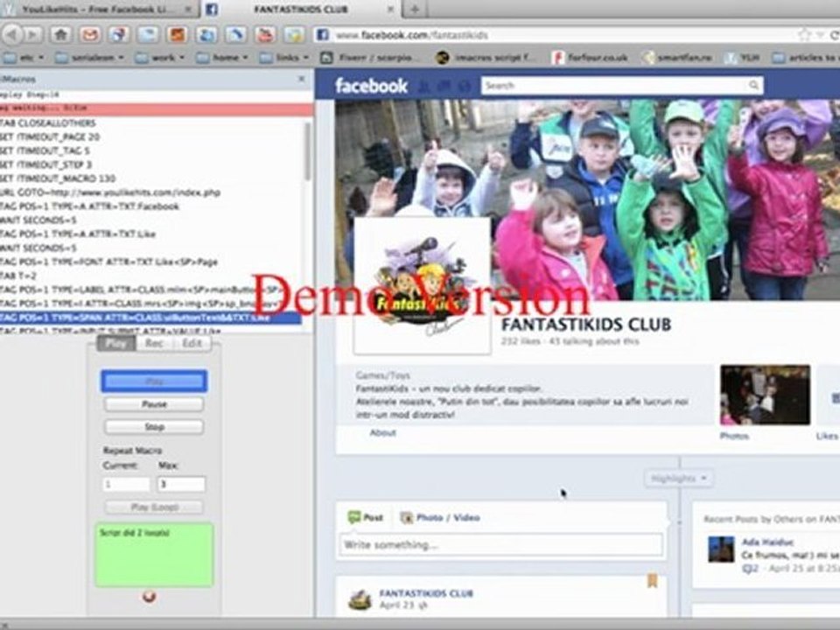840x630 pixels.
Task: Switch to the iMacros Edit tab
Action: click(192, 343)
